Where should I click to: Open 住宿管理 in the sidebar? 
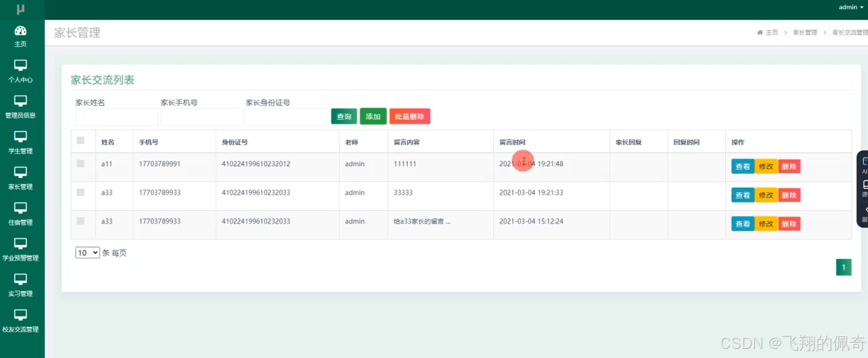click(x=21, y=214)
